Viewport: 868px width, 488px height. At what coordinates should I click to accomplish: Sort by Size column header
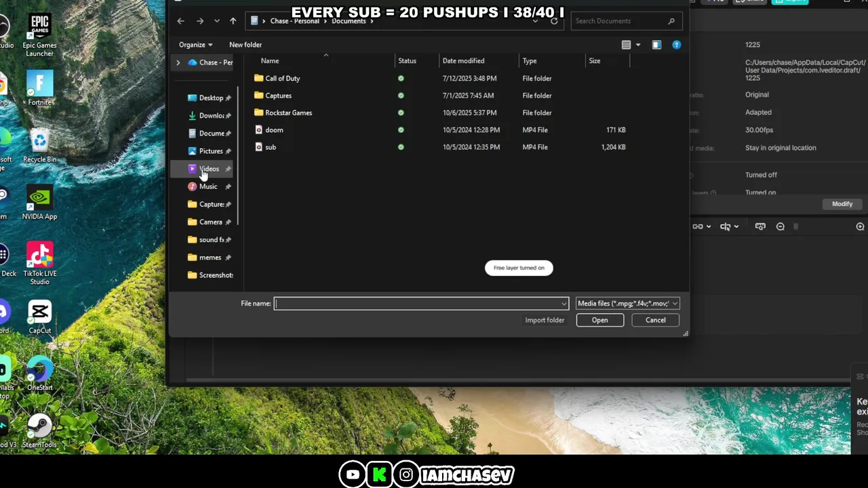(595, 61)
